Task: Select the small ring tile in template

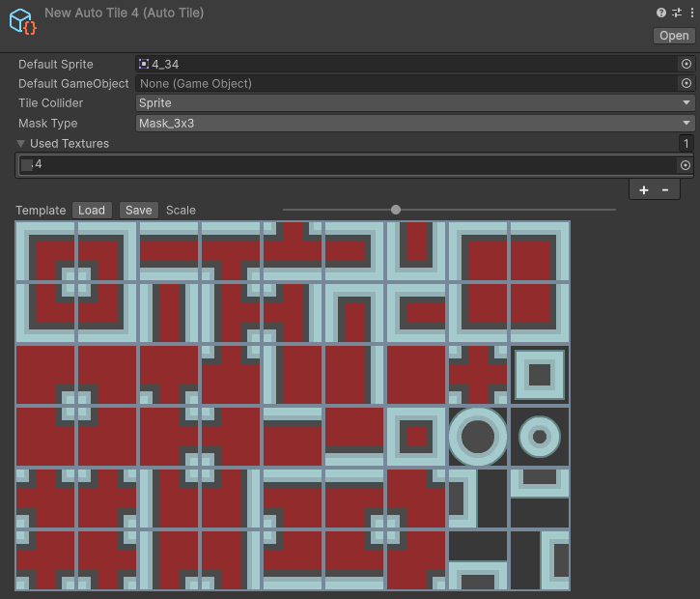Action: [540, 437]
